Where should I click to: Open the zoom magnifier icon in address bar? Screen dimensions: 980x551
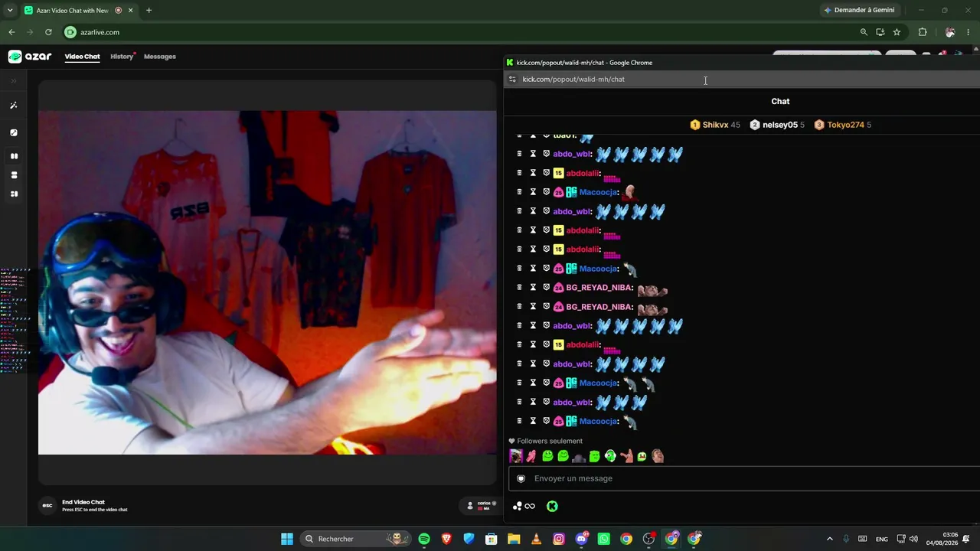864,32
